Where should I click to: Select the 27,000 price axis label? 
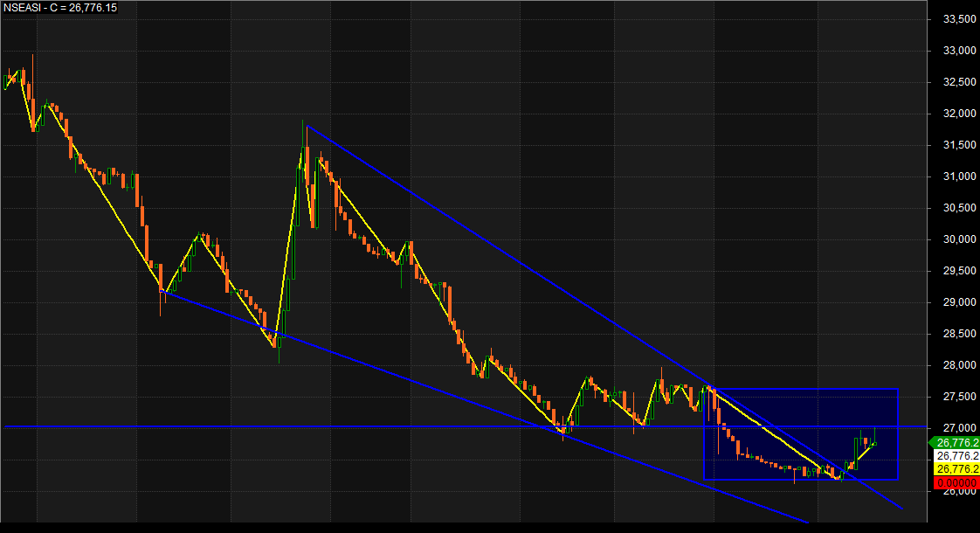pos(959,427)
